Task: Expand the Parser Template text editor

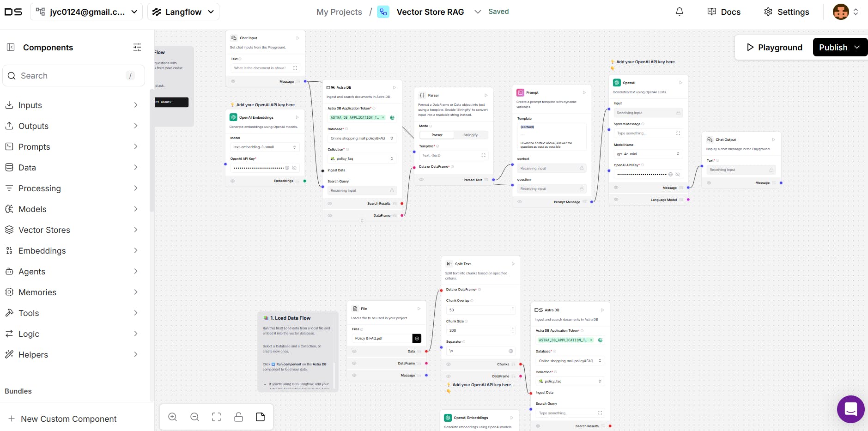Action: coord(484,155)
